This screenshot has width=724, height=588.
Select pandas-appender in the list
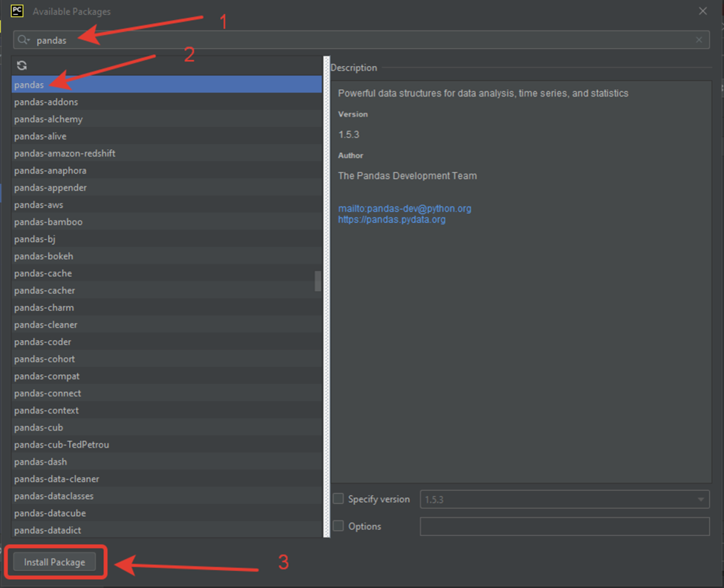[x=166, y=187]
